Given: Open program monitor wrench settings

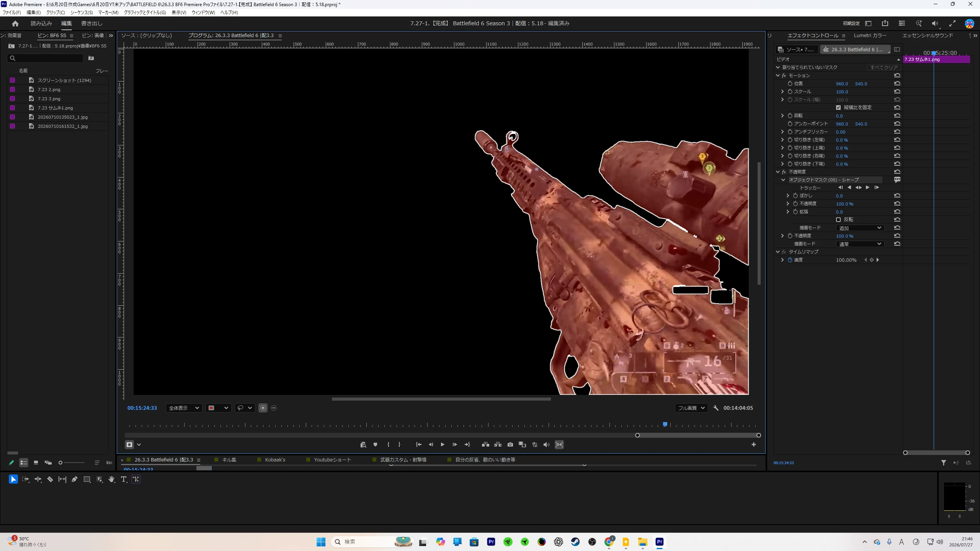Looking at the screenshot, I should click(716, 408).
